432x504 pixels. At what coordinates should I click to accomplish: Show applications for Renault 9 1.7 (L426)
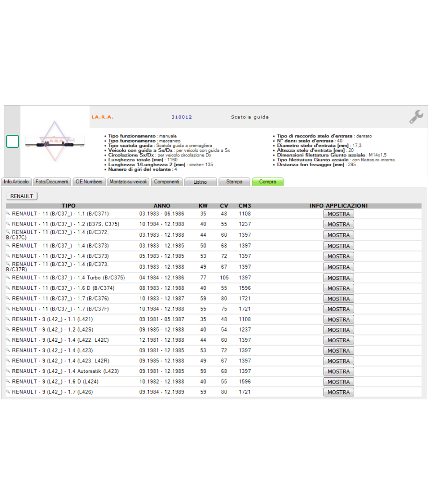338,392
